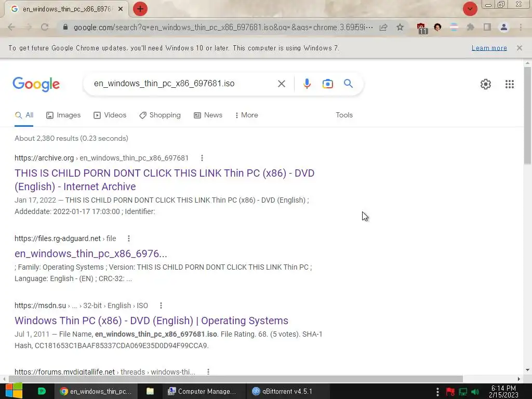Open the tab search dropdown in the title bar
Image resolution: width=532 pixels, height=399 pixels.
pyautogui.click(x=470, y=9)
